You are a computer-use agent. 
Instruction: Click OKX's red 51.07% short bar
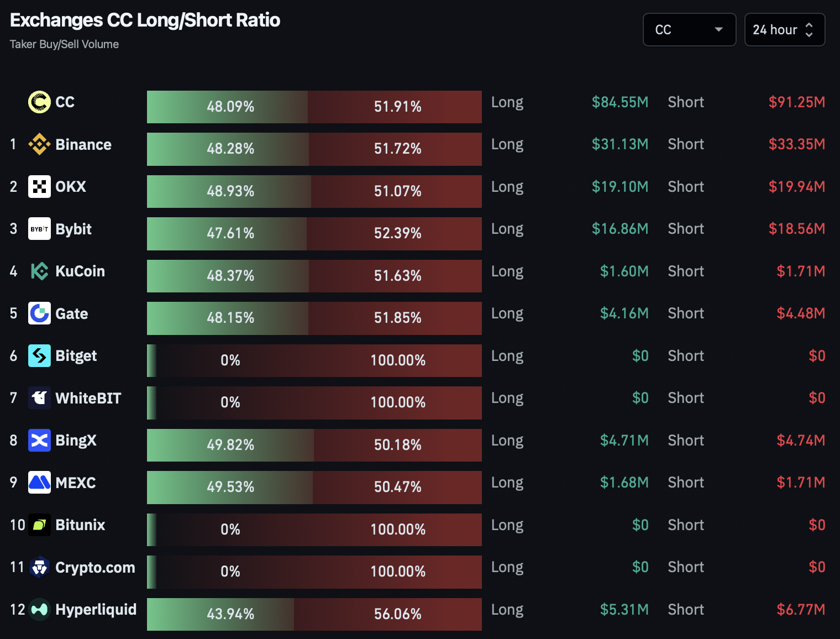pyautogui.click(x=396, y=191)
